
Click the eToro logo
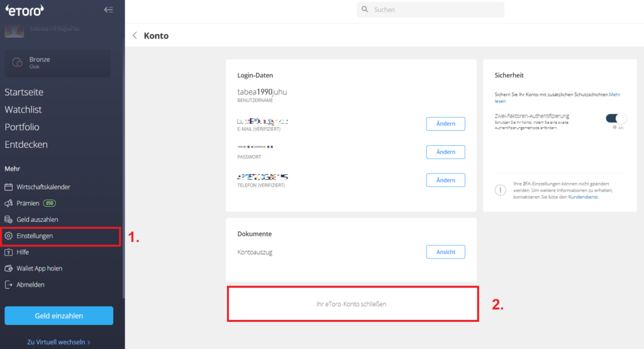tap(25, 10)
